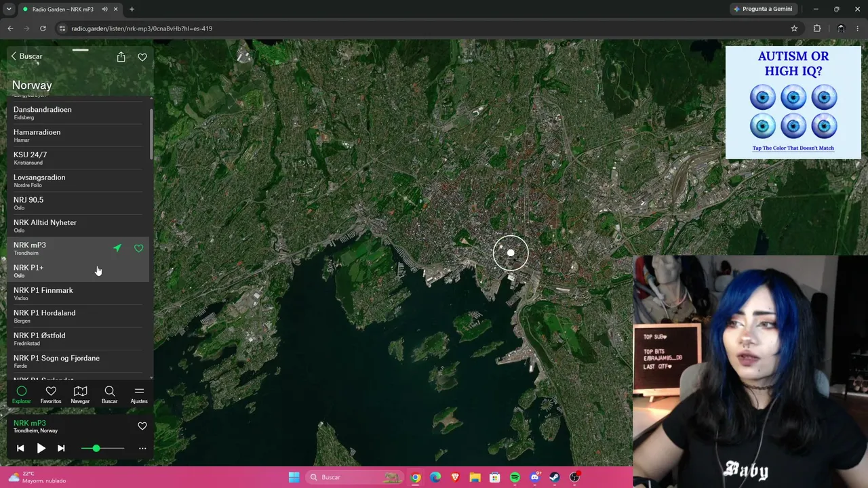Image resolution: width=868 pixels, height=488 pixels.
Task: Select NRK Alltid Nyheter station
Action: pyautogui.click(x=78, y=226)
